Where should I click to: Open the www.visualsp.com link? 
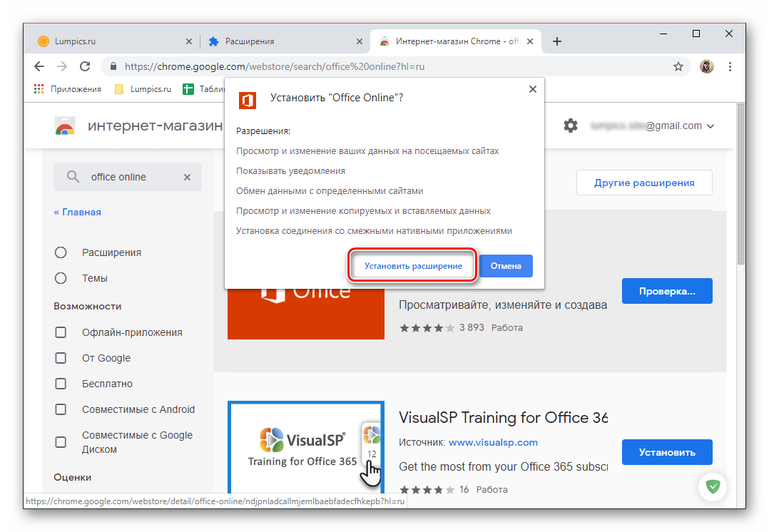(493, 442)
